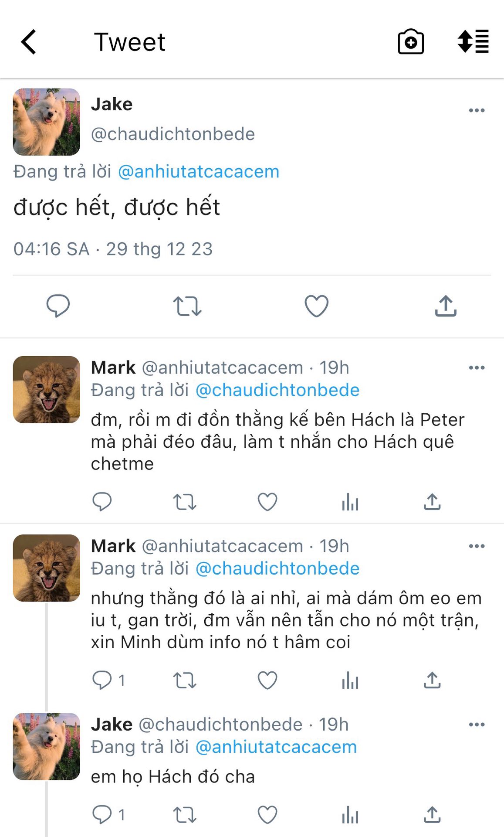Share Jake's reply "em họ Hách đó cha"
The image size is (504, 837).
[x=432, y=814]
